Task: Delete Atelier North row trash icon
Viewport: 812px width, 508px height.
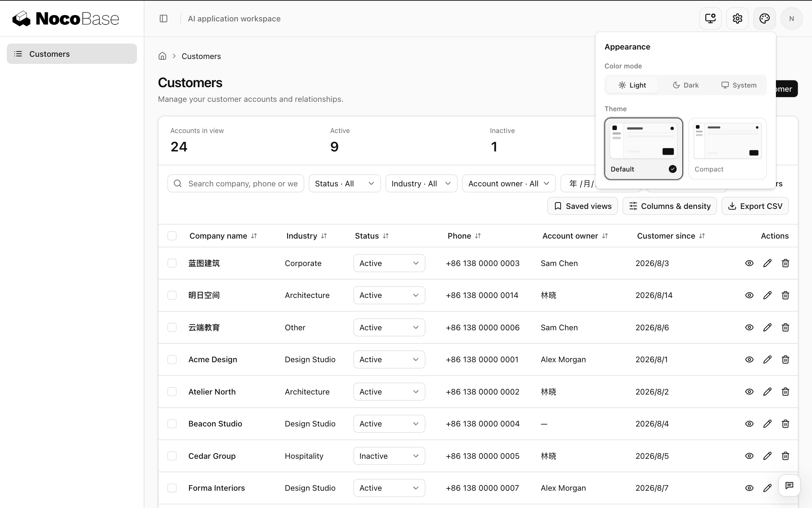Action: coord(785,392)
